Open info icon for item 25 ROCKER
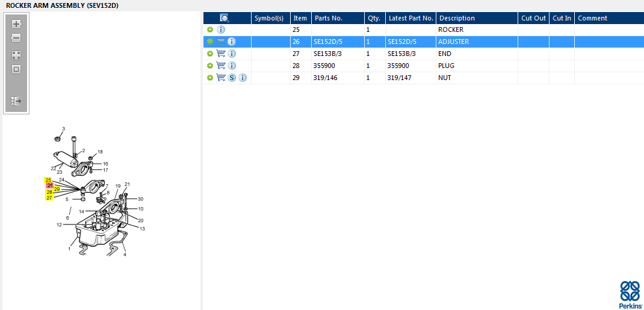This screenshot has height=310, width=644. coord(221,29)
